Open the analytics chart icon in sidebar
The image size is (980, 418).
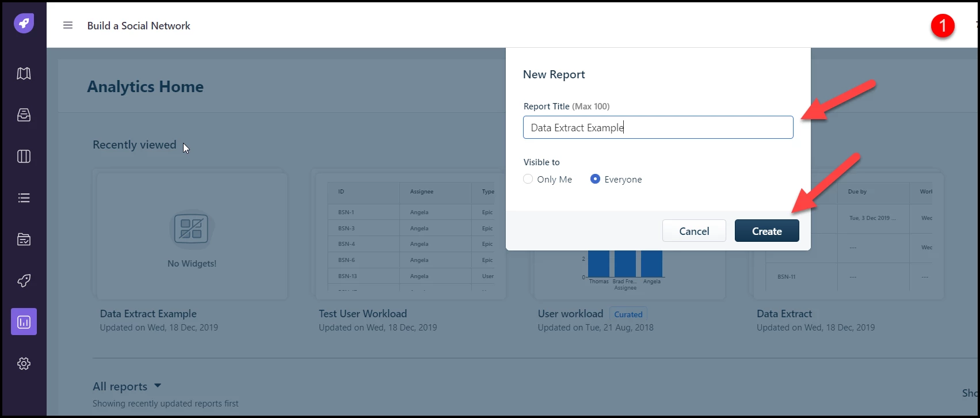pyautogui.click(x=24, y=322)
